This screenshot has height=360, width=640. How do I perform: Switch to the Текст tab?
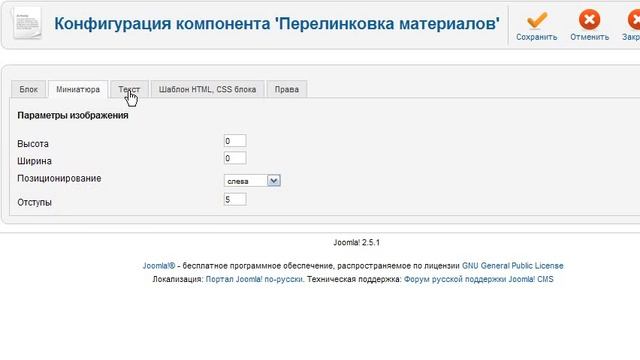tap(129, 89)
